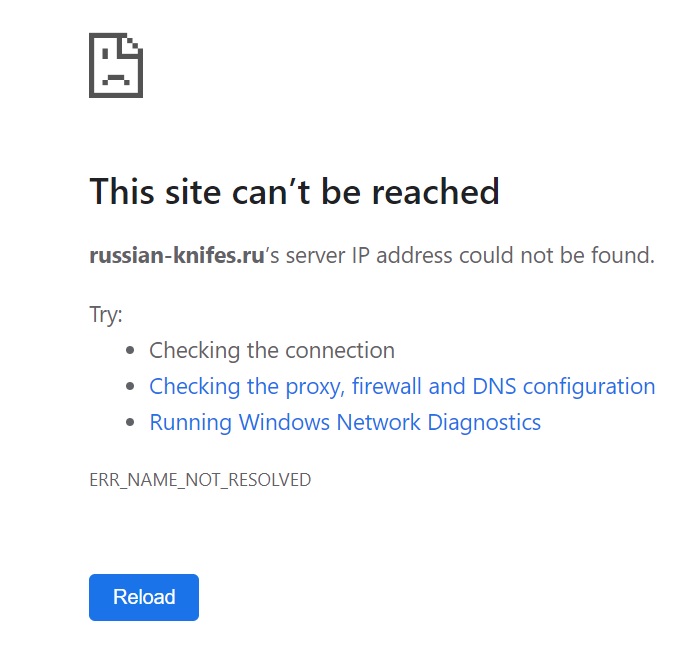Click the word "Windows" in the diagnostics link
The width and height of the screenshot is (698, 656).
(x=284, y=422)
